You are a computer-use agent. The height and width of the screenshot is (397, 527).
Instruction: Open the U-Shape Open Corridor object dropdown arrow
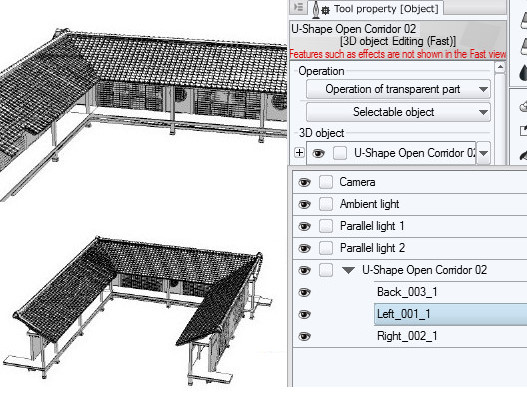click(x=483, y=153)
